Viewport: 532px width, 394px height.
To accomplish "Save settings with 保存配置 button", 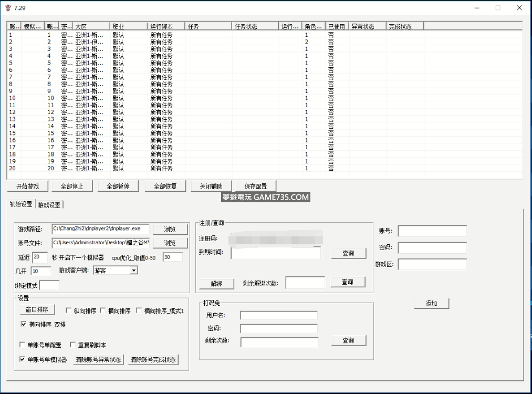I will tap(255, 186).
